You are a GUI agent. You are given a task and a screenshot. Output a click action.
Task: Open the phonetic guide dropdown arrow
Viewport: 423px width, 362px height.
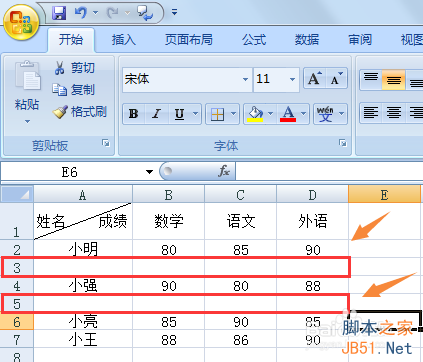pos(342,114)
